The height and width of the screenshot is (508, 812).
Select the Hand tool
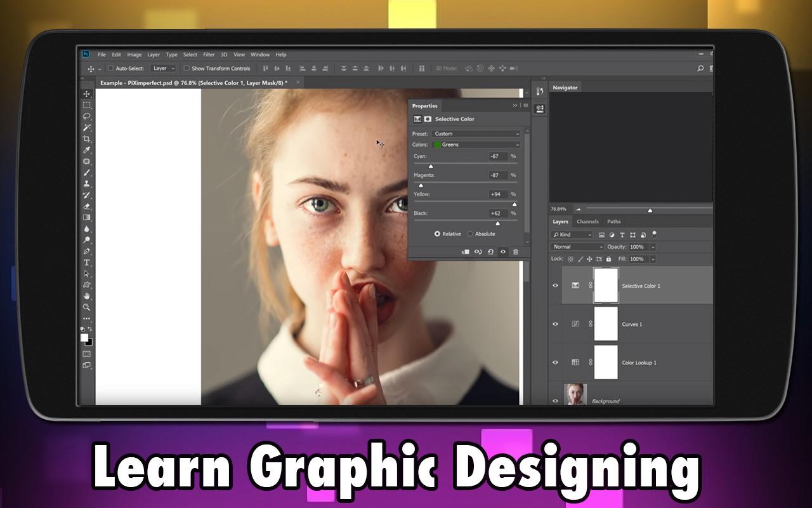point(87,296)
